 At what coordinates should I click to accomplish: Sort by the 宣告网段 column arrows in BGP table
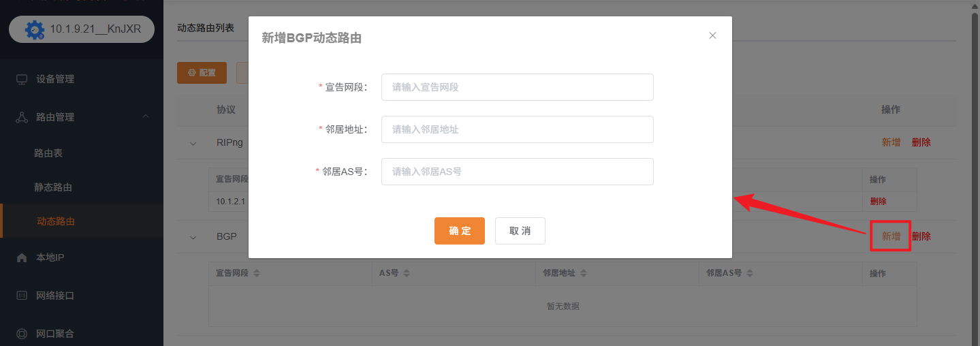[x=257, y=273]
